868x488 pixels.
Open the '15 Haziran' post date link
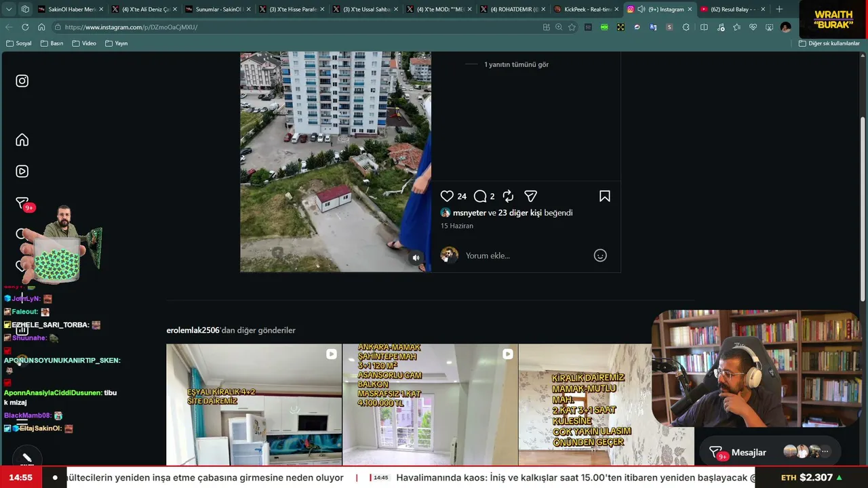coord(457,226)
